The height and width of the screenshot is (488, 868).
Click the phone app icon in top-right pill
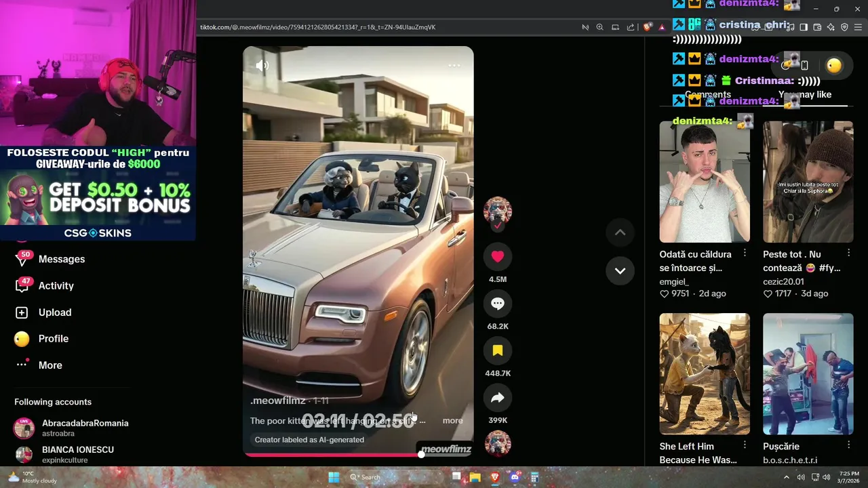pos(804,65)
